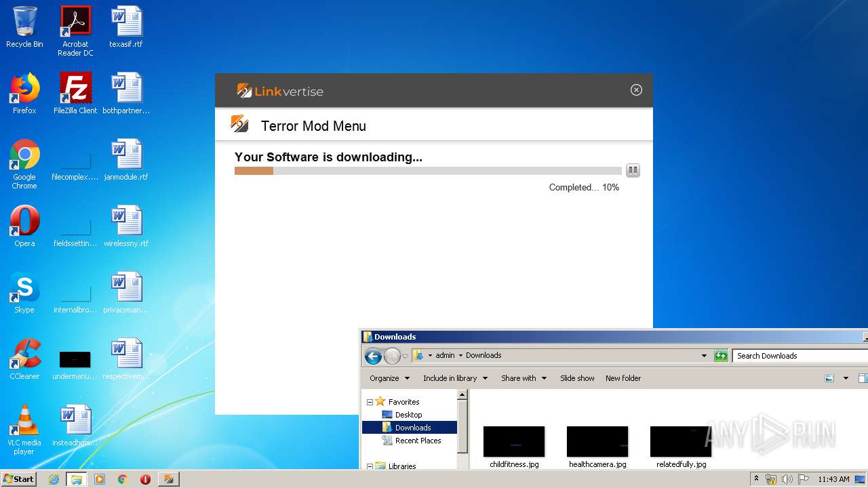The height and width of the screenshot is (488, 868).
Task: Open address bar history dropdown
Action: pos(704,356)
